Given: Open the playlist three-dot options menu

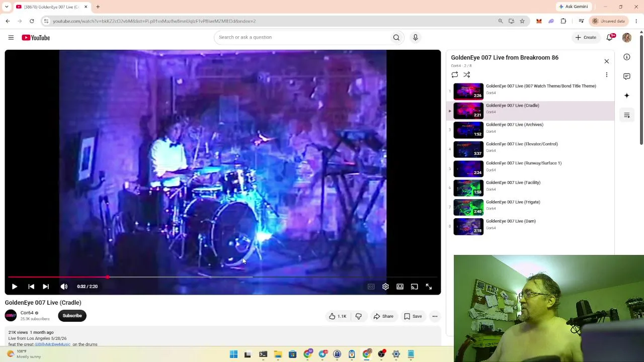Looking at the screenshot, I should [606, 75].
